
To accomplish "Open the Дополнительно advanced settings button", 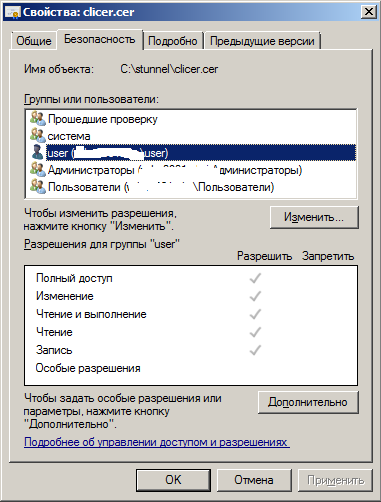I will point(308,402).
